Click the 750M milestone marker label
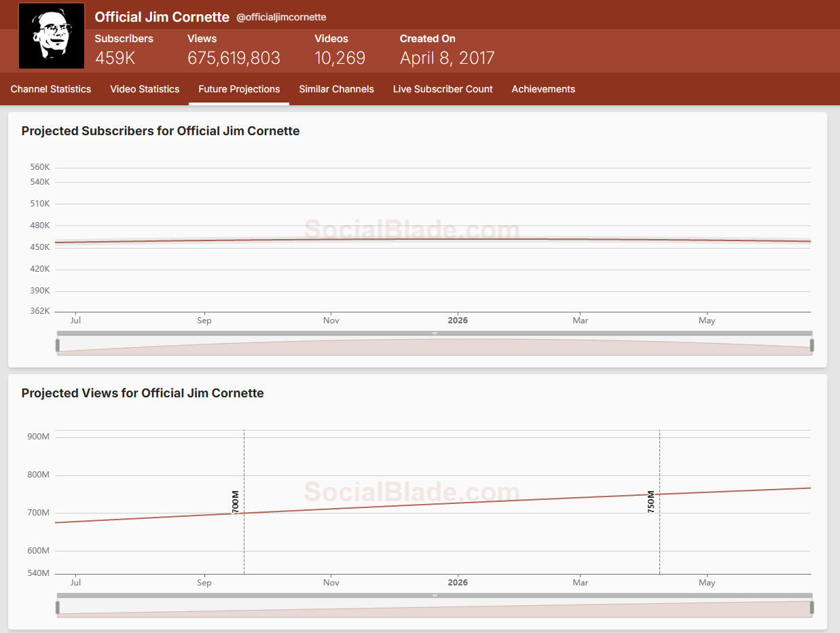This screenshot has width=840, height=633. (651, 501)
